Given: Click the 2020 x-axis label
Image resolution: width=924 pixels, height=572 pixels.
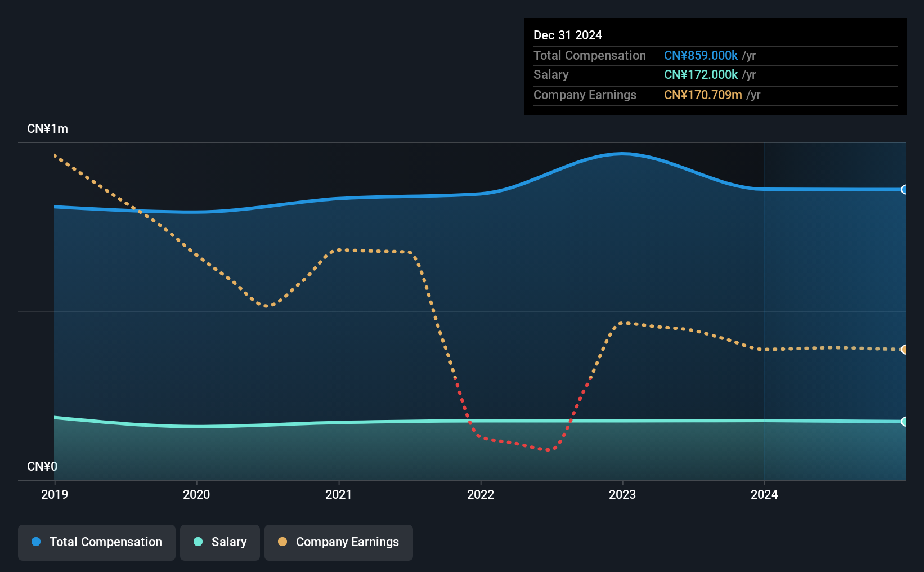Looking at the screenshot, I should [x=196, y=494].
